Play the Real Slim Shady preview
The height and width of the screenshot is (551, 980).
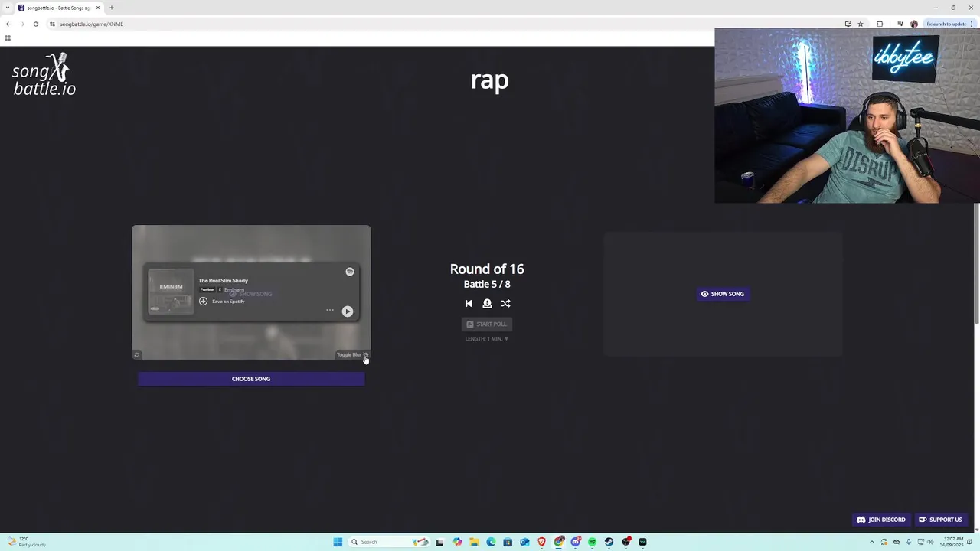point(348,311)
